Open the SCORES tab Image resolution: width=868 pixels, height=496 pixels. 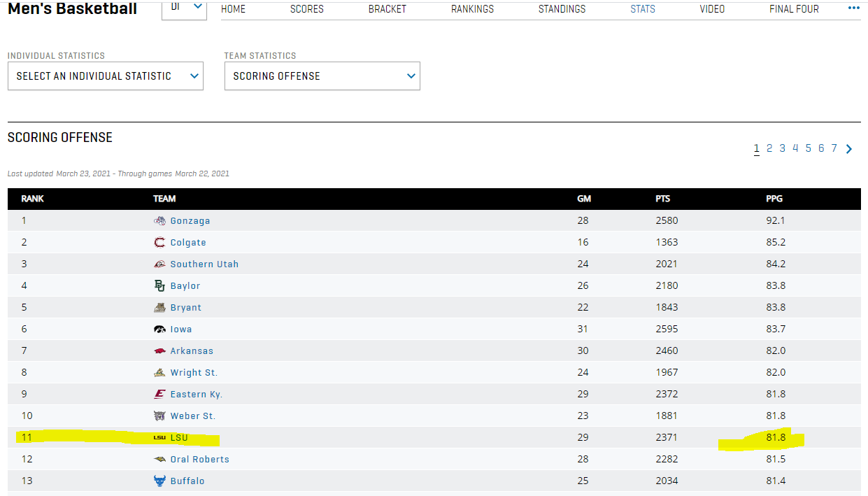[x=307, y=9]
